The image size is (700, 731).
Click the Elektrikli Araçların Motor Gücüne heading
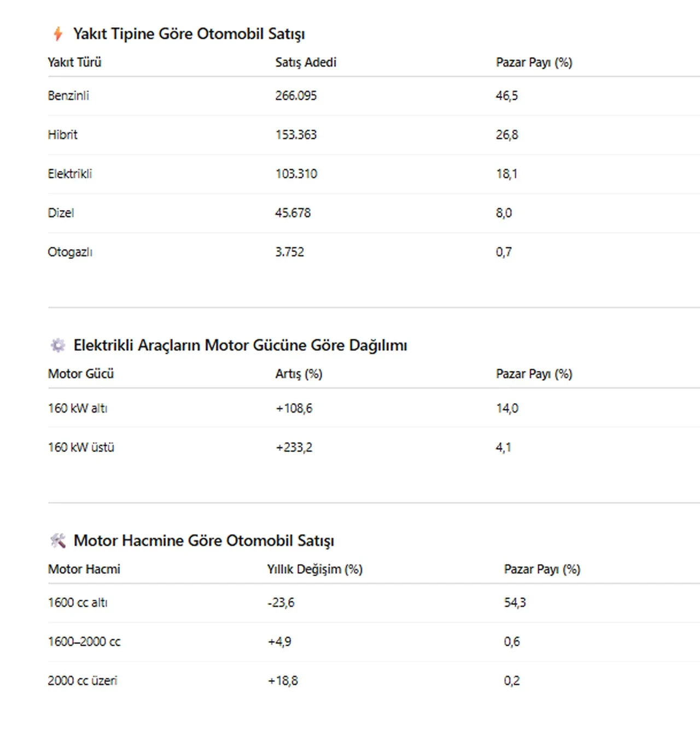tap(240, 345)
